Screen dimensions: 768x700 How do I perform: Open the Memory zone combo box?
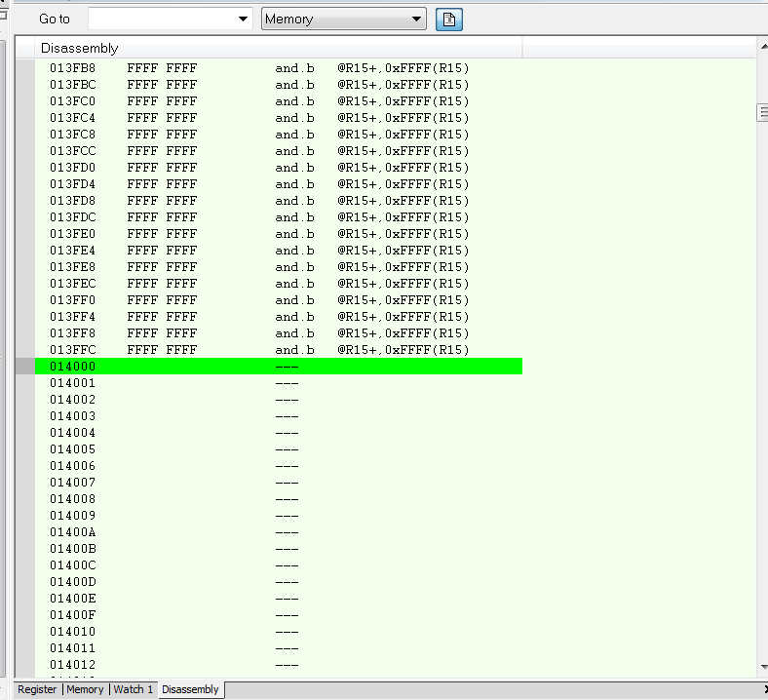344,19
